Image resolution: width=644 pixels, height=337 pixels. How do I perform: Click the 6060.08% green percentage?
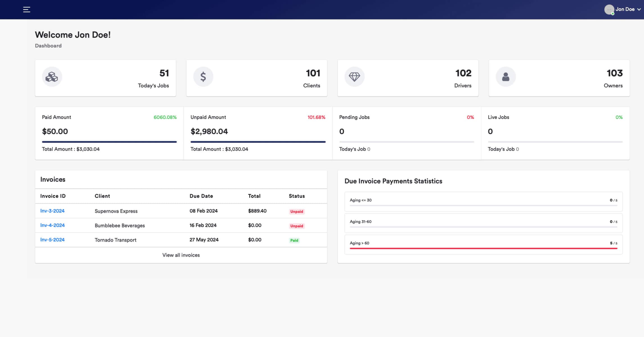165,117
